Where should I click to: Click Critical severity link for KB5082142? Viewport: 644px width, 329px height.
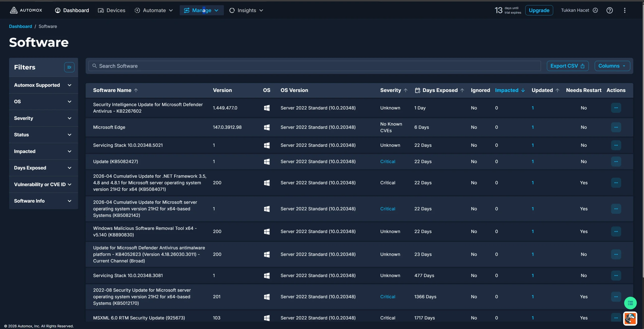(x=388, y=209)
